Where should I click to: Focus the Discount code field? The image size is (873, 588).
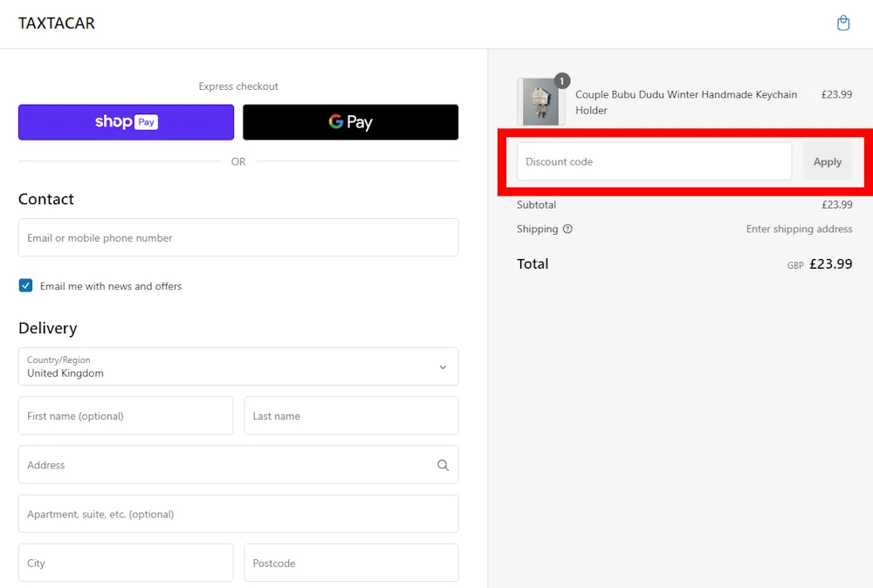click(x=654, y=161)
